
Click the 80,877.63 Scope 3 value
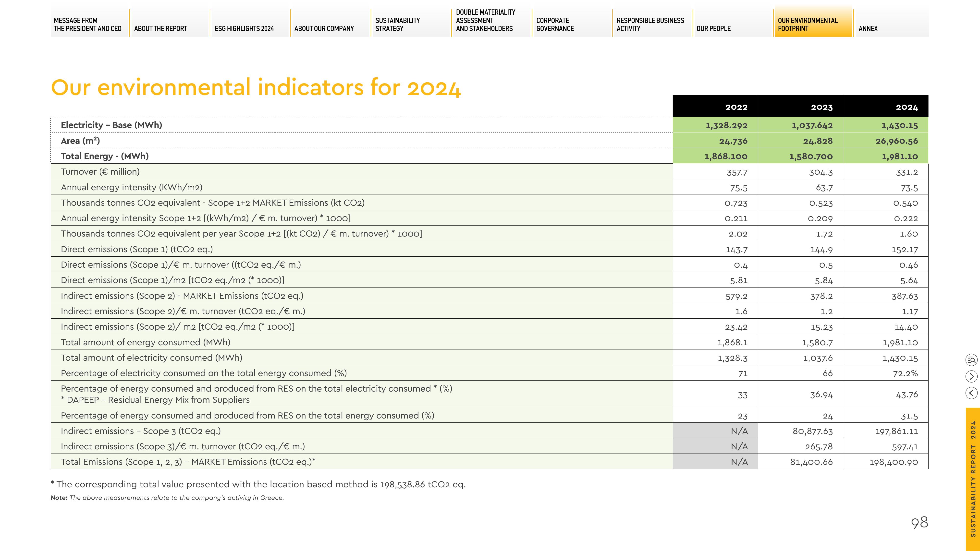click(x=813, y=431)
